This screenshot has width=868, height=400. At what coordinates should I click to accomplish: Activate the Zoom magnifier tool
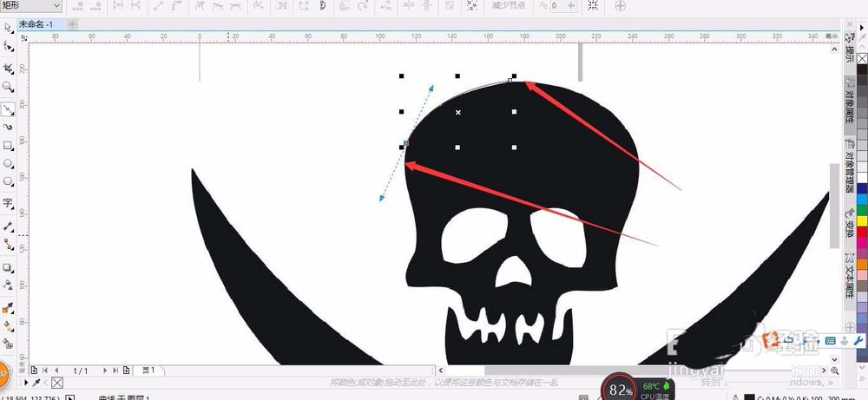click(8, 88)
